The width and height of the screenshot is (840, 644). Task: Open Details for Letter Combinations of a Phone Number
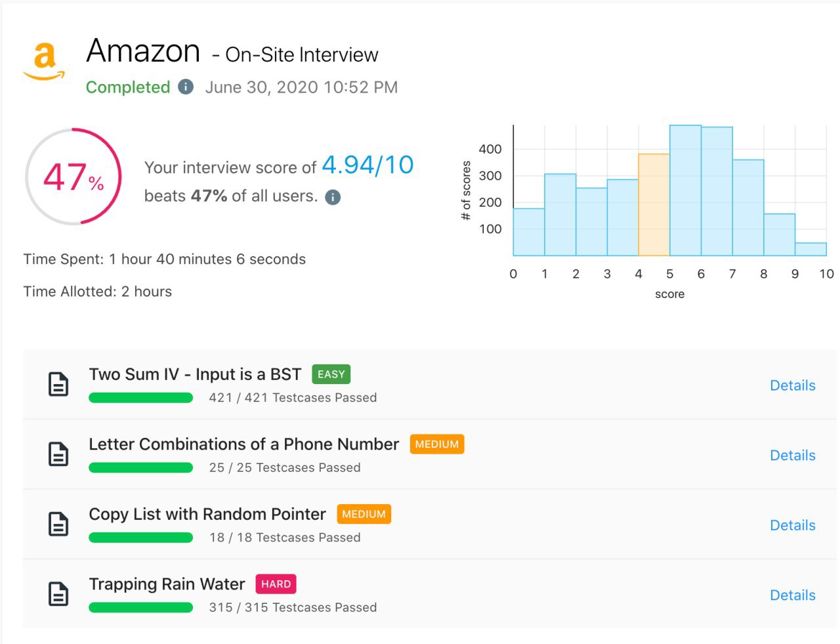[x=793, y=455]
